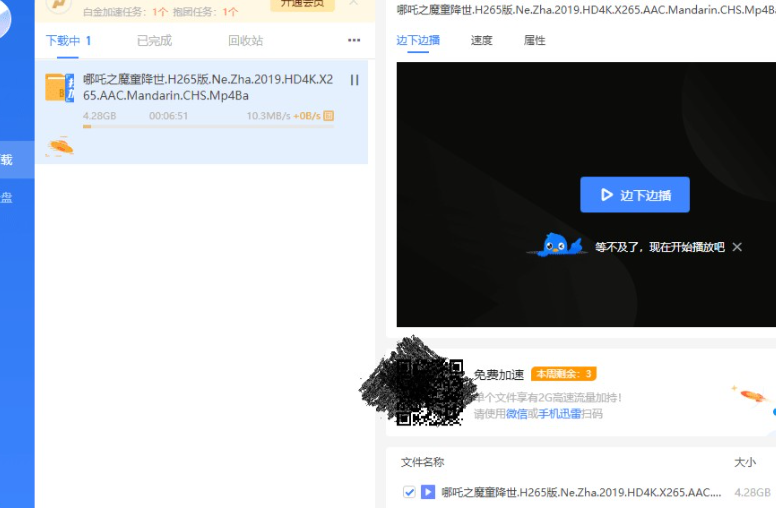Close the 等不及了 playback hint

[x=737, y=247]
